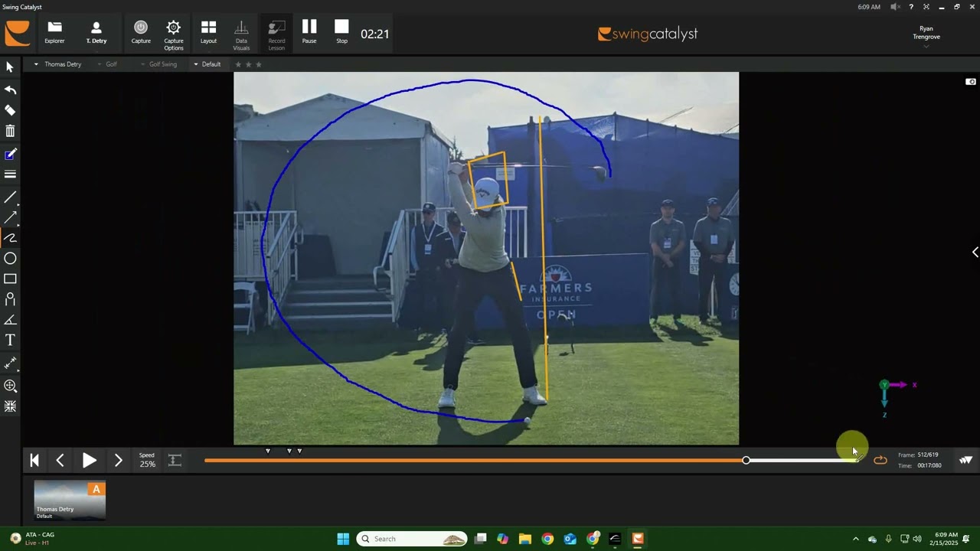Click the Record Lesson button
The image size is (980, 551).
click(276, 35)
